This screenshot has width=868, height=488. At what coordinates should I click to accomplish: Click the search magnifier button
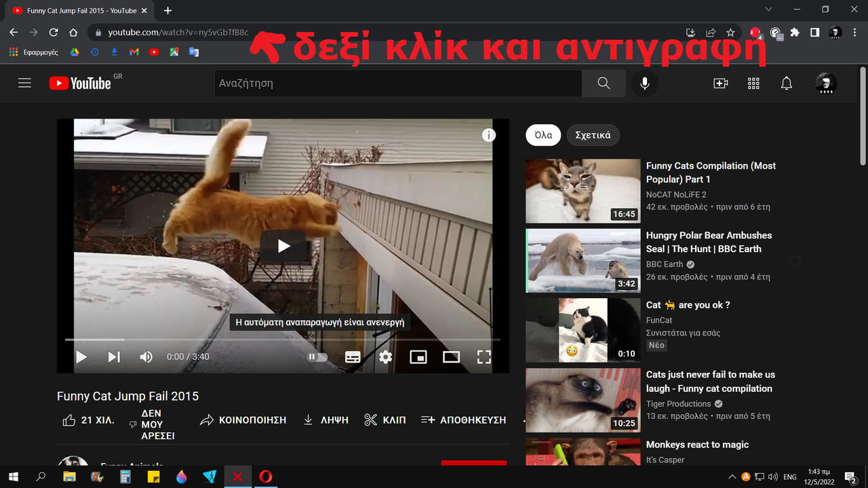click(x=604, y=83)
